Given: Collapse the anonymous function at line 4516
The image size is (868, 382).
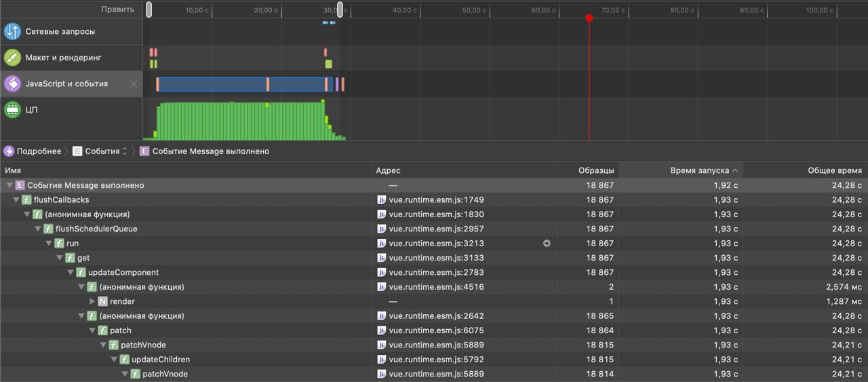Looking at the screenshot, I should pos(81,287).
